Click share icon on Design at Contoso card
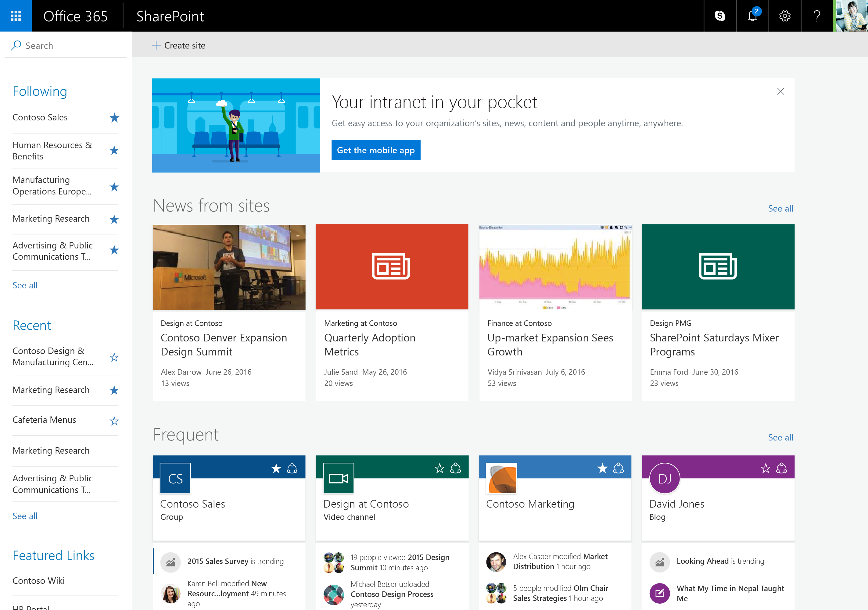 [x=456, y=469]
